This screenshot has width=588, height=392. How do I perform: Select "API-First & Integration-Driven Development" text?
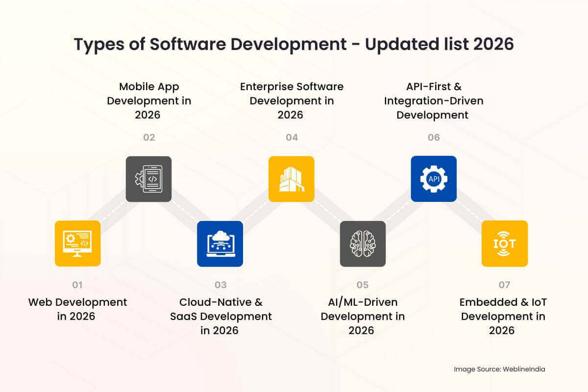[x=434, y=100]
